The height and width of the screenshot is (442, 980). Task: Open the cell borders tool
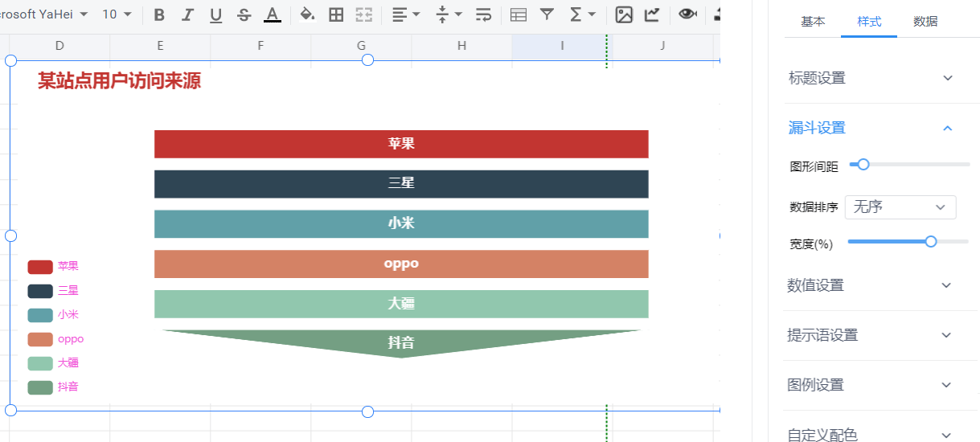336,14
